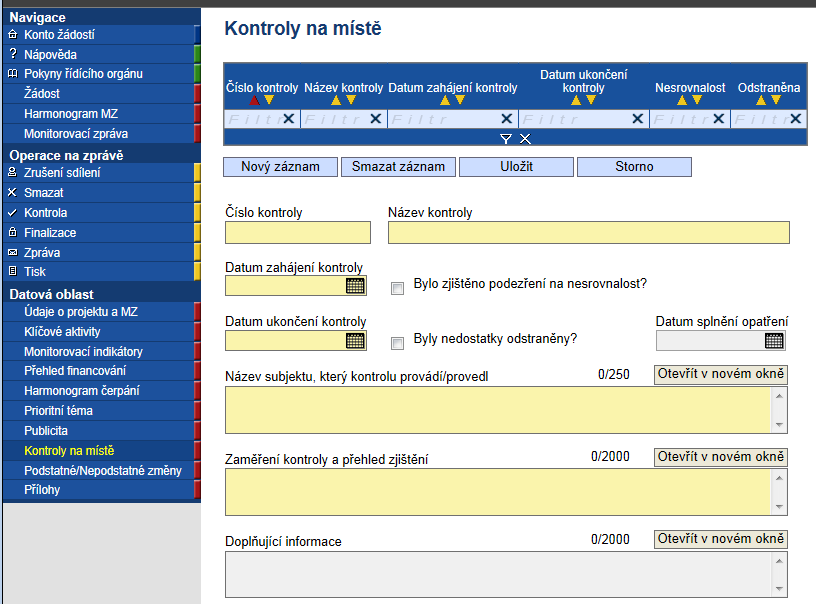Viewport: 816px width, 604px height.
Task: Open Podstatné/Nepodstatné změny section
Action: click(x=101, y=471)
